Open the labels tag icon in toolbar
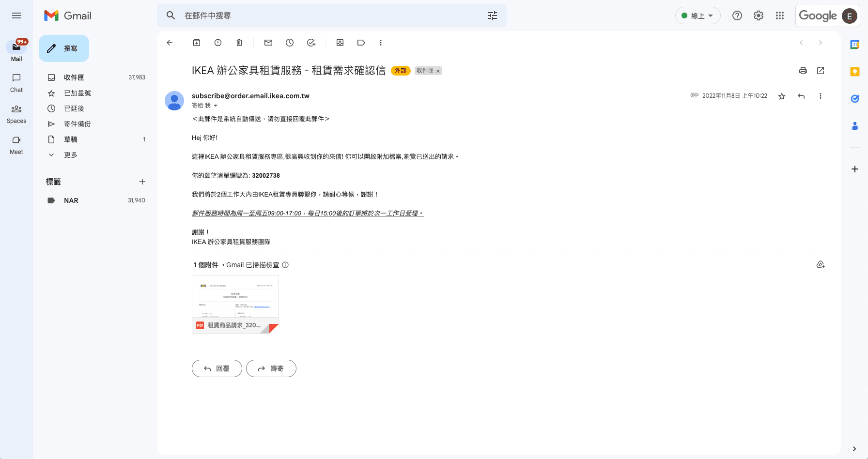 click(x=361, y=43)
